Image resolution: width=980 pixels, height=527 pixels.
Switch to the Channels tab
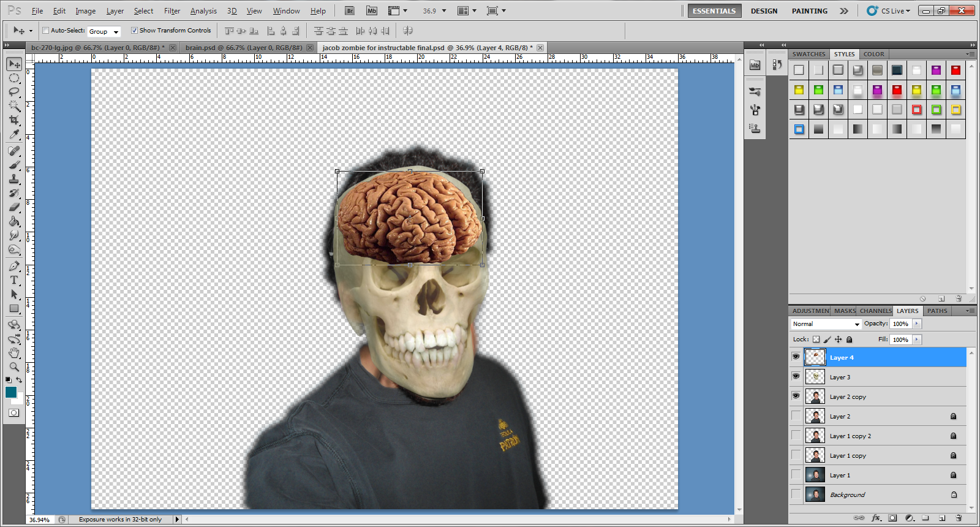[x=875, y=311]
